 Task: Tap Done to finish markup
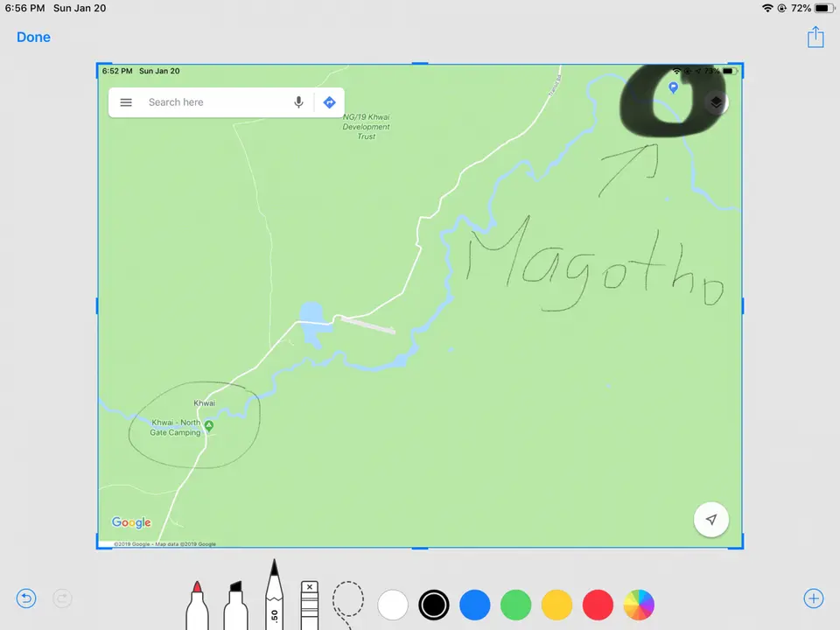point(33,37)
